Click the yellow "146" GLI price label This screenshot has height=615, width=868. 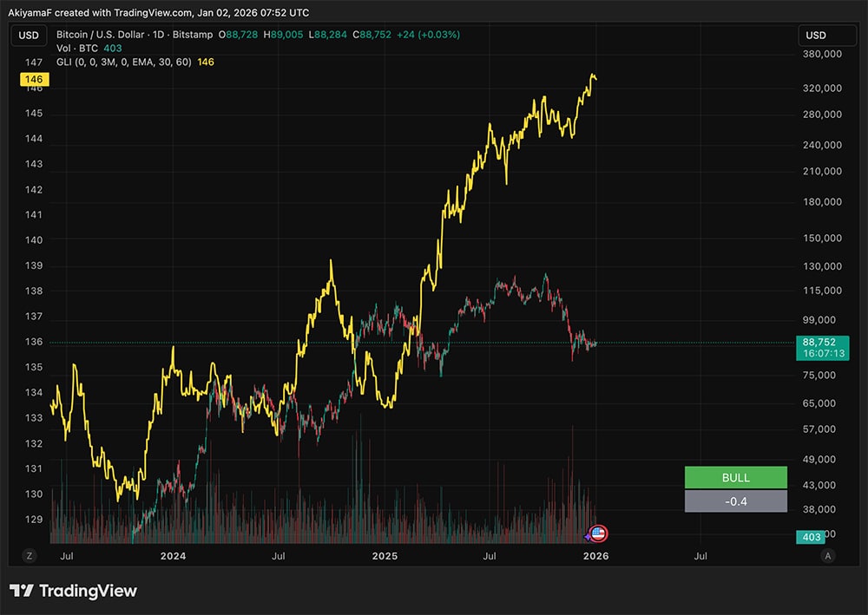point(35,79)
